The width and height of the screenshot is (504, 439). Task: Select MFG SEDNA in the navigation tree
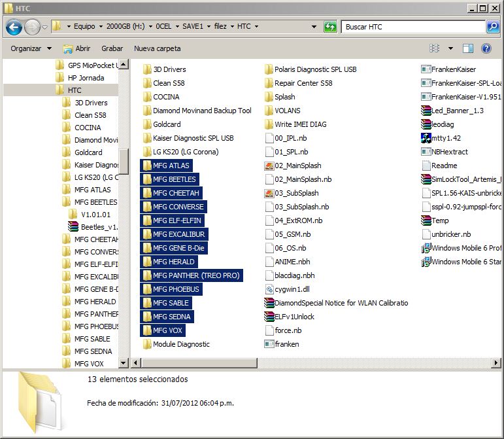pyautogui.click(x=87, y=351)
